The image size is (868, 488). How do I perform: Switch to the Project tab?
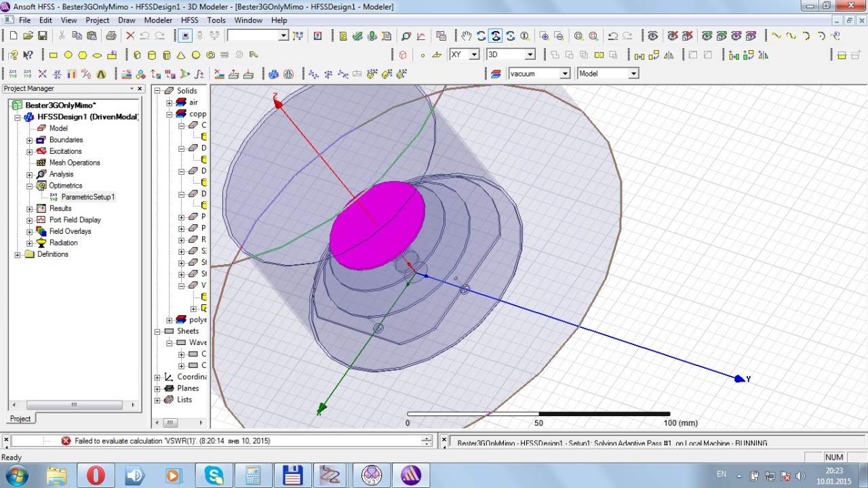pyautogui.click(x=20, y=418)
